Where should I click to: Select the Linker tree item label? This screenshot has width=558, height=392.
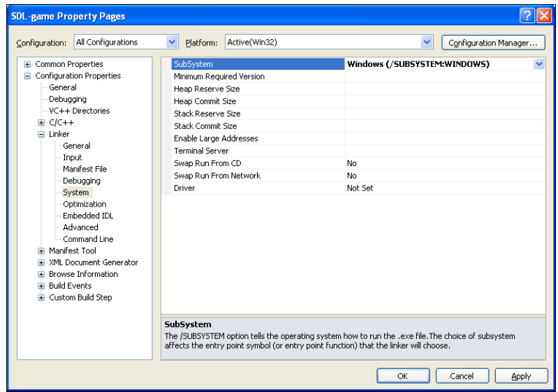[59, 134]
